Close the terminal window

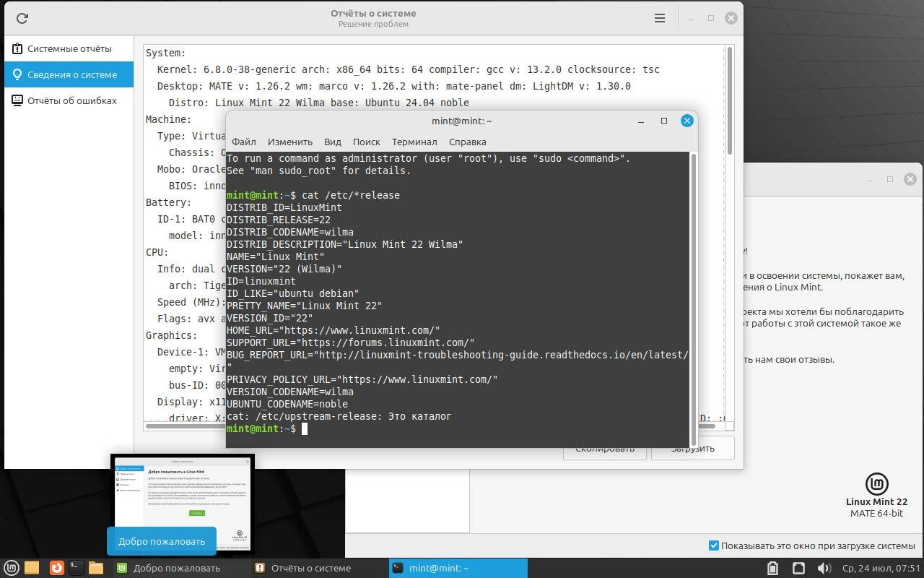[x=687, y=121]
